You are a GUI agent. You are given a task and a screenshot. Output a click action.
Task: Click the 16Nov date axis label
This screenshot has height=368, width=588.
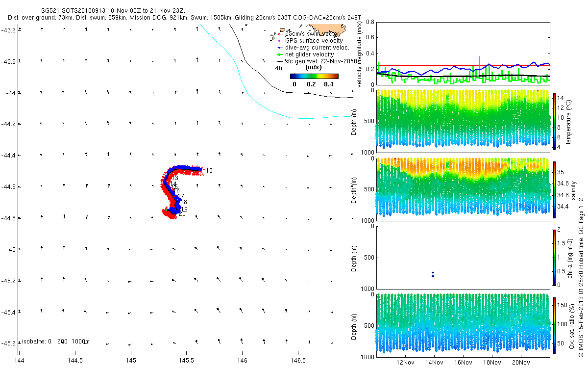pyautogui.click(x=462, y=362)
